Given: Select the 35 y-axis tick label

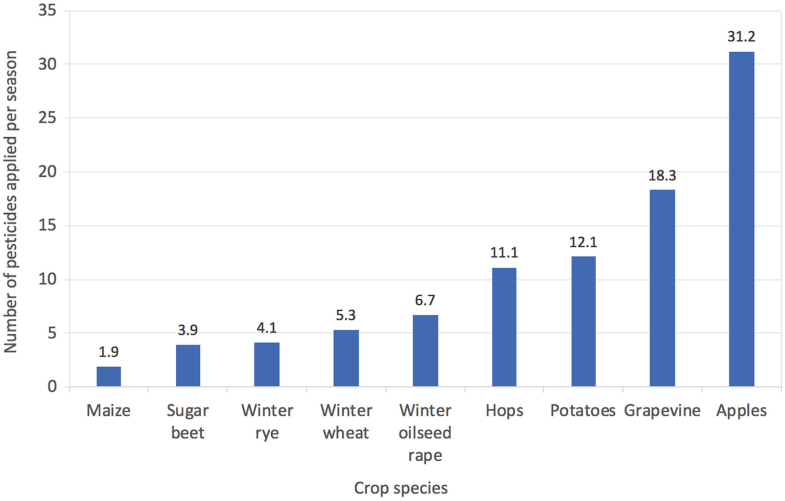Looking at the screenshot, I should click(48, 11).
